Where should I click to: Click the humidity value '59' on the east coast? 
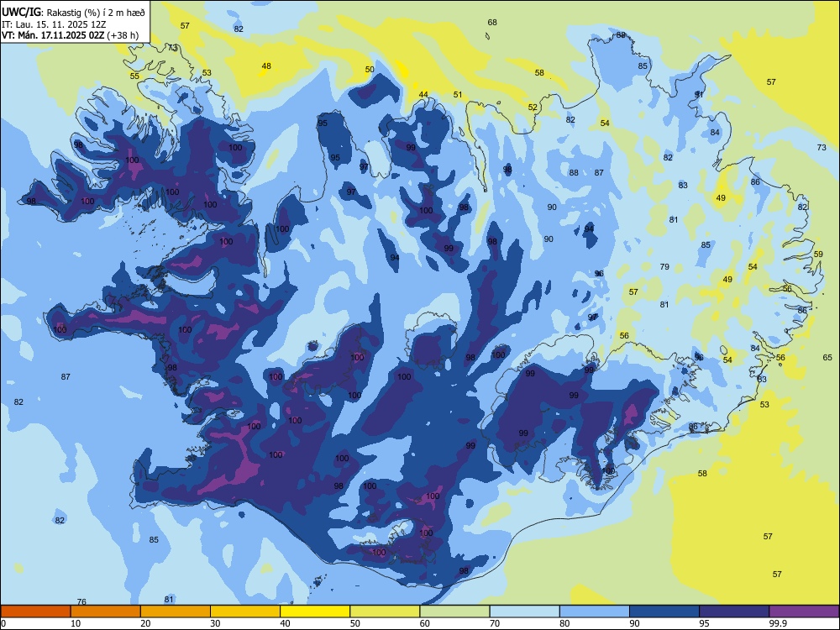(x=818, y=254)
